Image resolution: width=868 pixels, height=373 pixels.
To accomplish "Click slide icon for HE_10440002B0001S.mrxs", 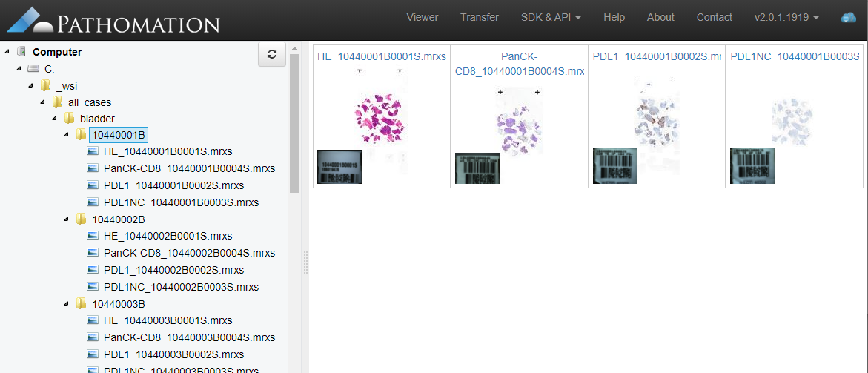I will point(93,236).
